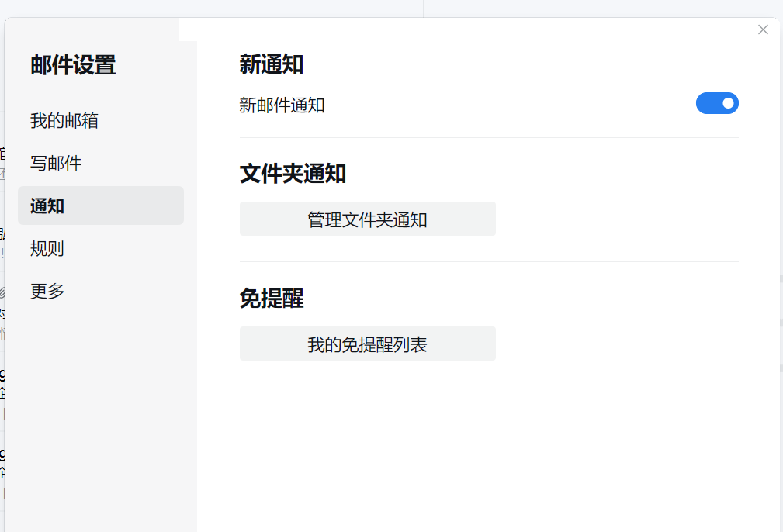Open your mute reminder list

point(367,344)
